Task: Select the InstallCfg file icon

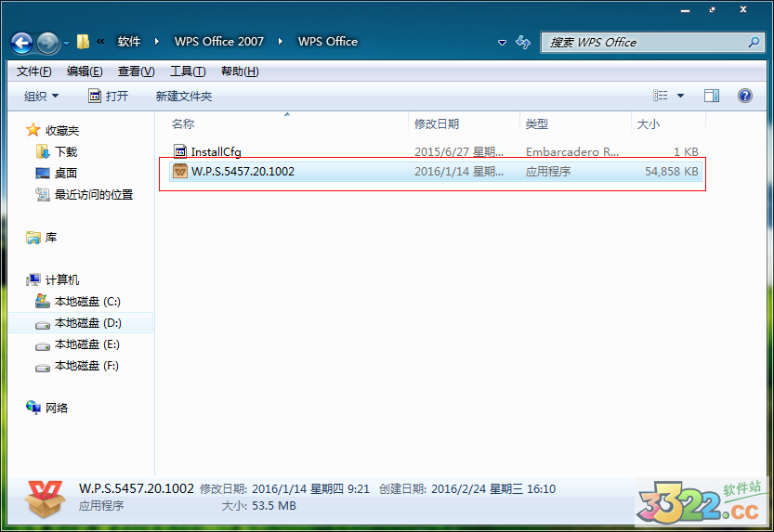Action: pos(180,151)
